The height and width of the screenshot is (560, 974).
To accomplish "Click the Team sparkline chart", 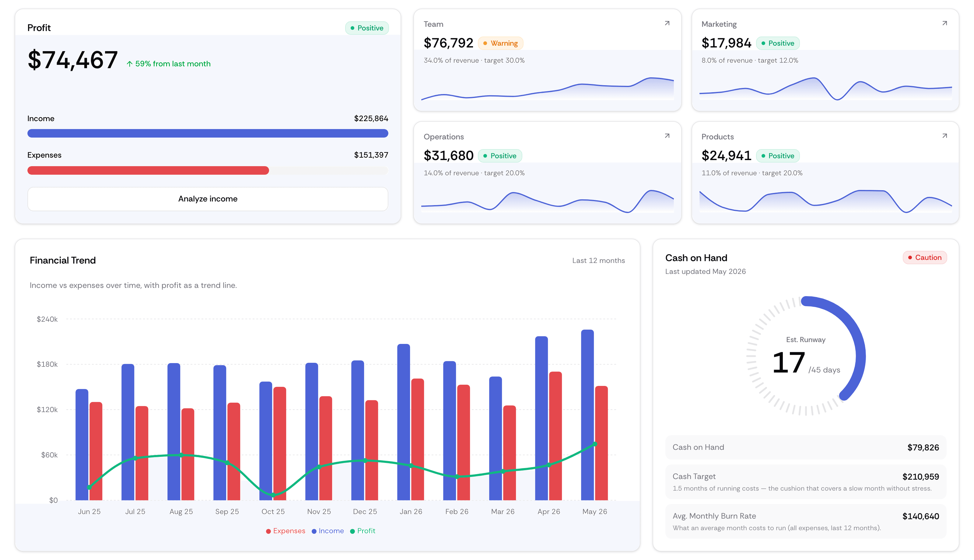I will coord(547,89).
